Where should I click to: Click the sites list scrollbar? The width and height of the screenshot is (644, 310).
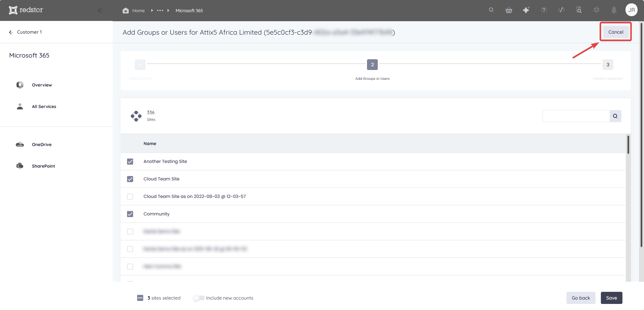pos(628,145)
